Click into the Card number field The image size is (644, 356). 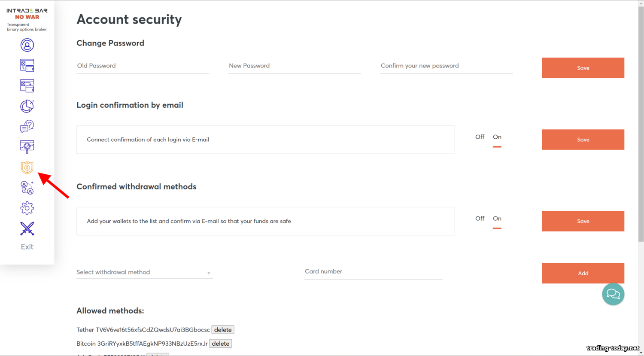[x=373, y=271]
